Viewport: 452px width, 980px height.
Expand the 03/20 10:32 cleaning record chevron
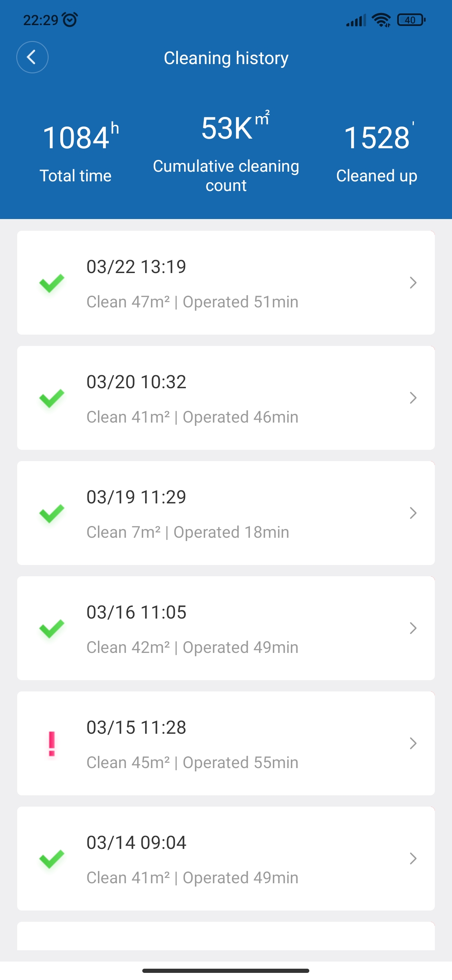[413, 398]
